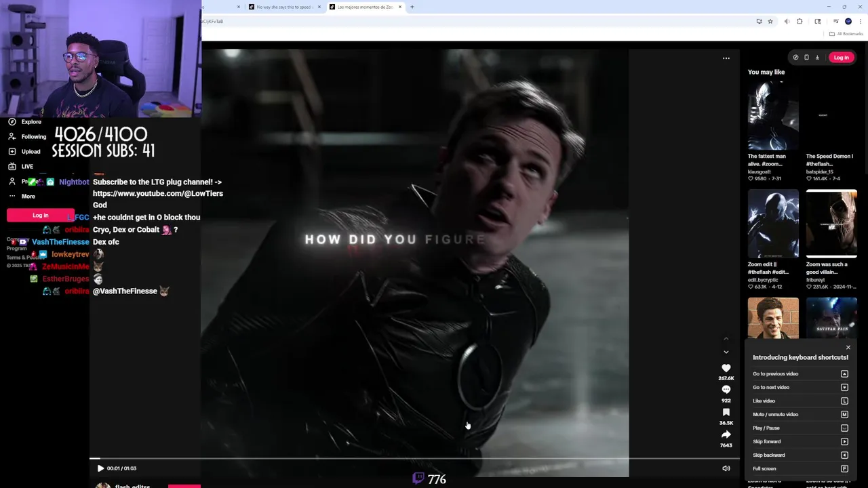Click VashTheFinesse username in chat
The width and height of the screenshot is (868, 488).
pos(60,242)
